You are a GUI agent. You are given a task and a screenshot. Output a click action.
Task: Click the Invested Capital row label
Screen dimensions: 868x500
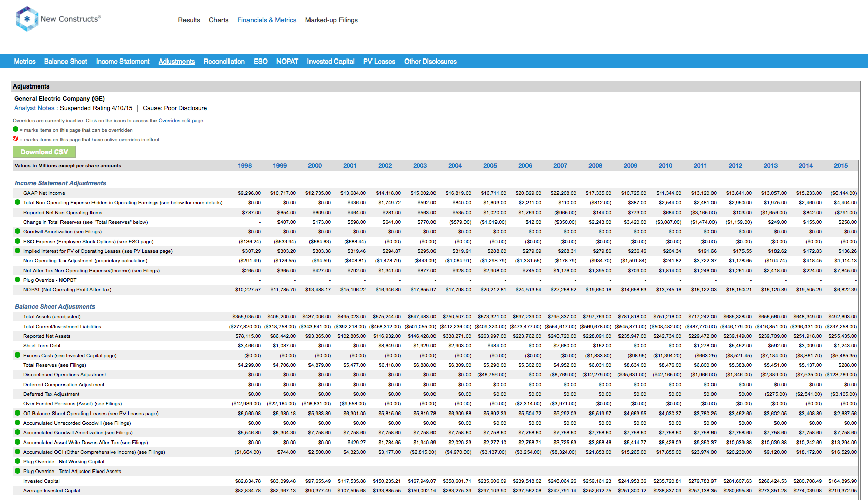click(42, 481)
